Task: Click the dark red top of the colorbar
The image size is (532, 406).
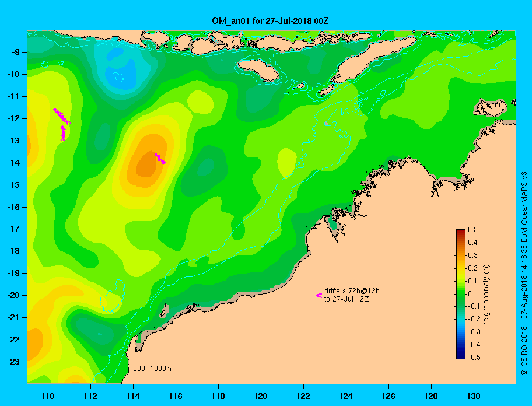Action: tap(461, 232)
